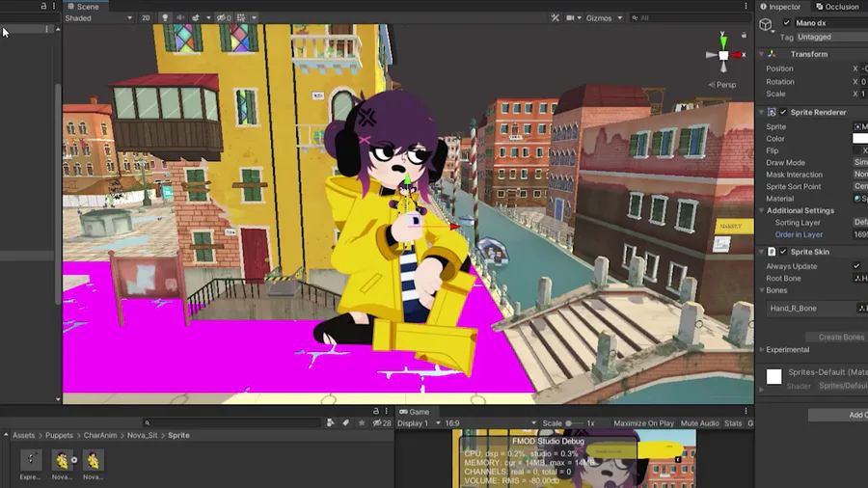Collapse the Bones foldout
868x488 pixels.
coord(761,290)
